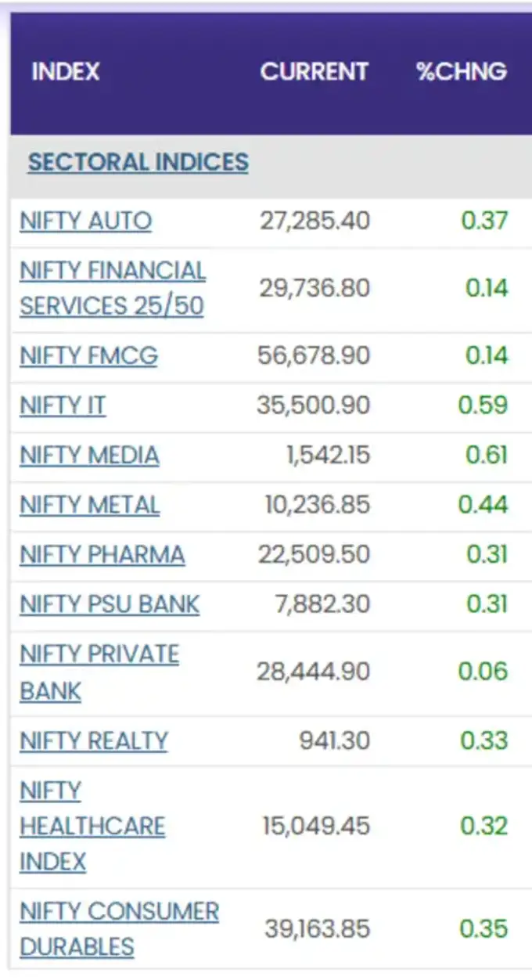Click NIFTY FINANCIAL SERVICES 25/50 link
532x980 pixels.
[112, 288]
